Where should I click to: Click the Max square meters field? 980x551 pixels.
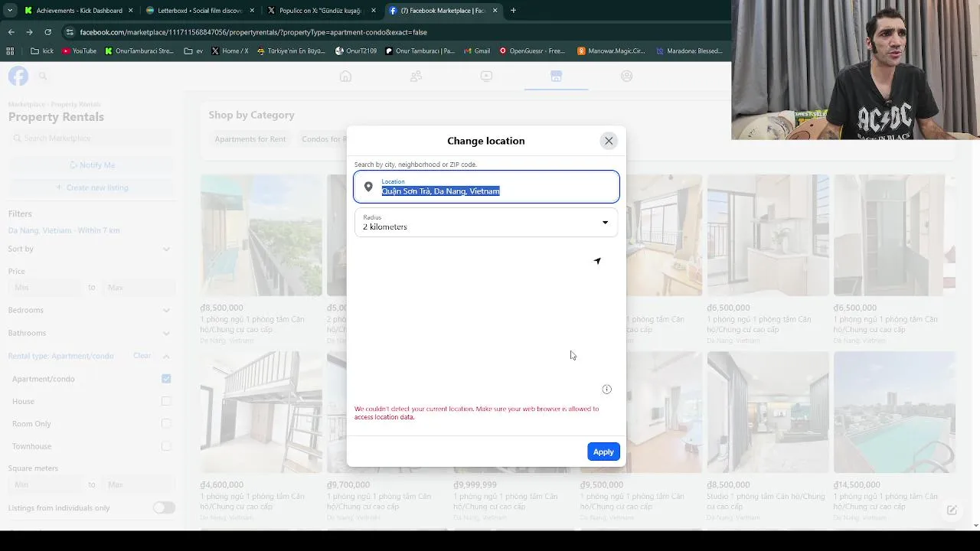coord(139,484)
